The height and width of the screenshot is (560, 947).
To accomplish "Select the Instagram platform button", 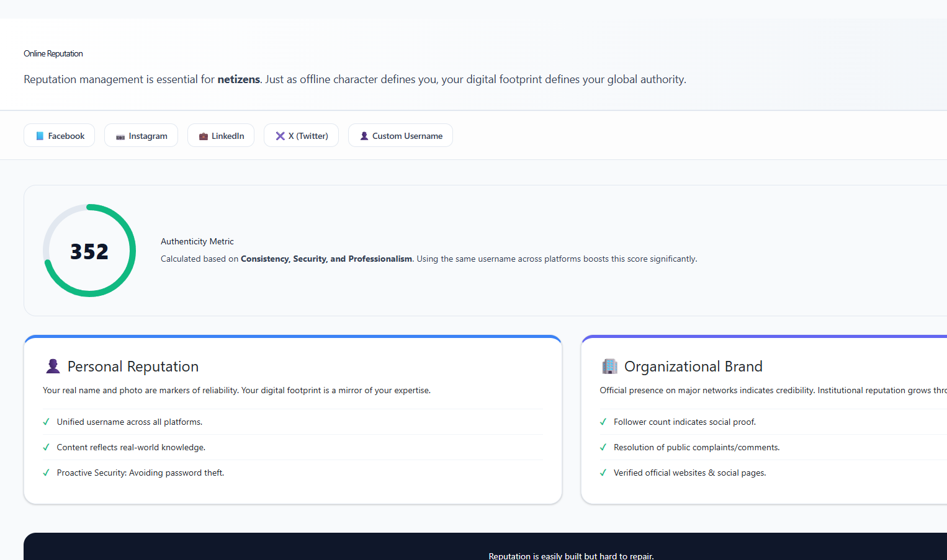I will tap(141, 135).
